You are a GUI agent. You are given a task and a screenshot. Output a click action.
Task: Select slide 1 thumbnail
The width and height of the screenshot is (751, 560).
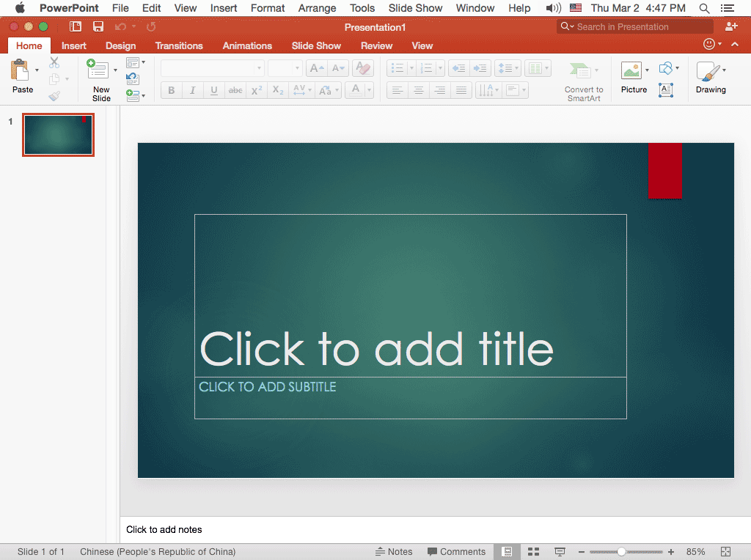pyautogui.click(x=59, y=135)
